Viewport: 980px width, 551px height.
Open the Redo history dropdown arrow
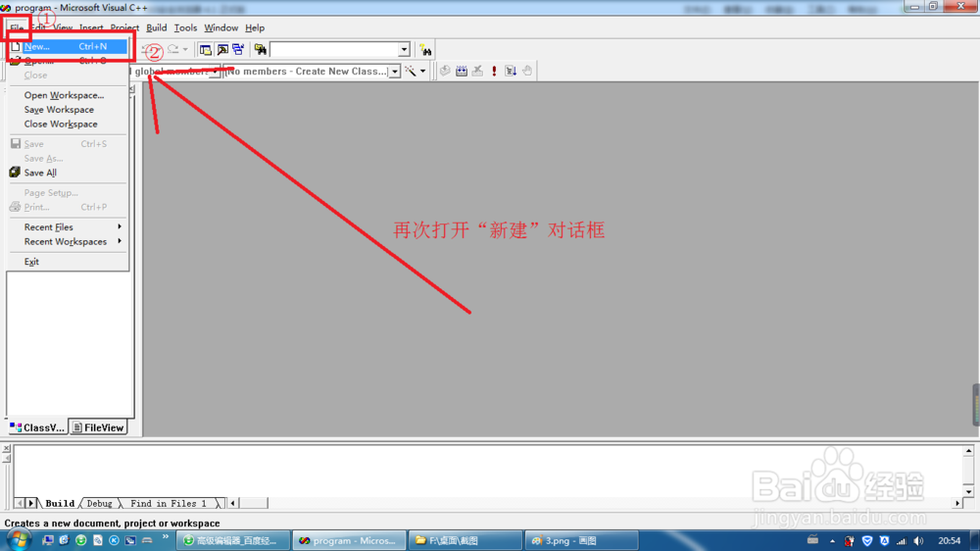click(185, 49)
